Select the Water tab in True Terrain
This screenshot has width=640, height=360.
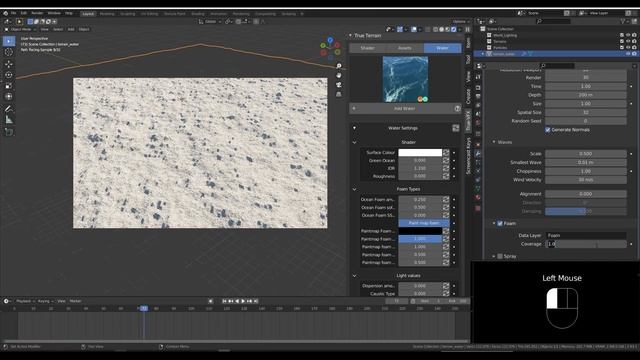(x=442, y=48)
